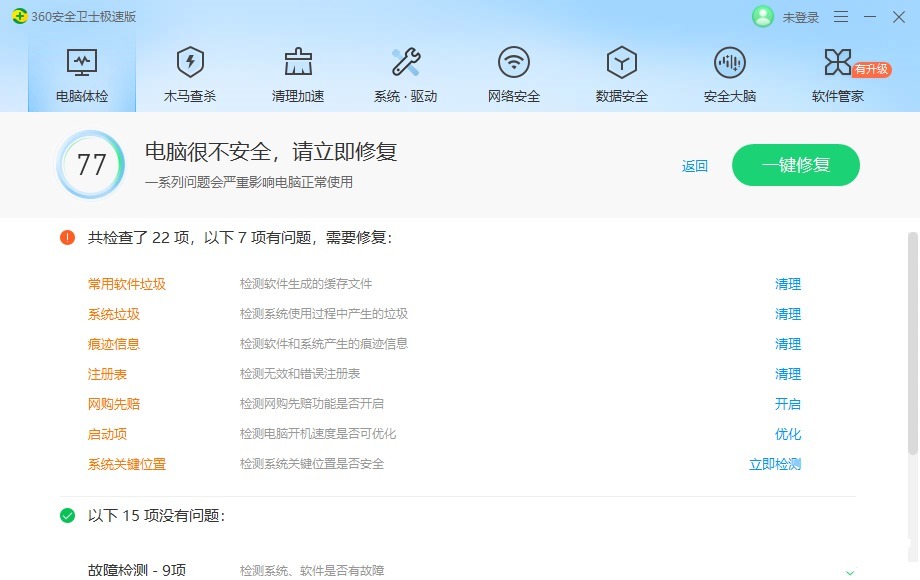This screenshot has height=580, width=920.
Task: Click the 故障检测 - 9项 row title
Action: [137, 570]
